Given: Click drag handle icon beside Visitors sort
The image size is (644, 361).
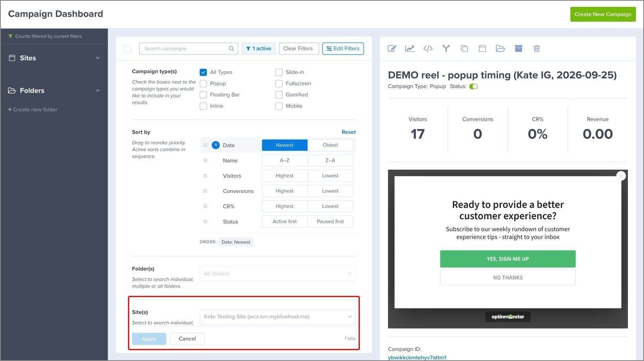Looking at the screenshot, I should (x=205, y=176).
